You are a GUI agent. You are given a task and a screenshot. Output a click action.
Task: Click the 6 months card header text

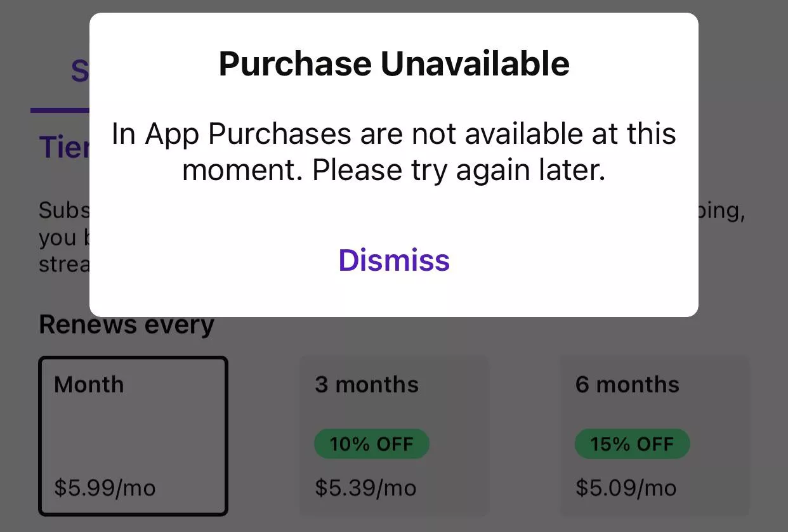627,384
